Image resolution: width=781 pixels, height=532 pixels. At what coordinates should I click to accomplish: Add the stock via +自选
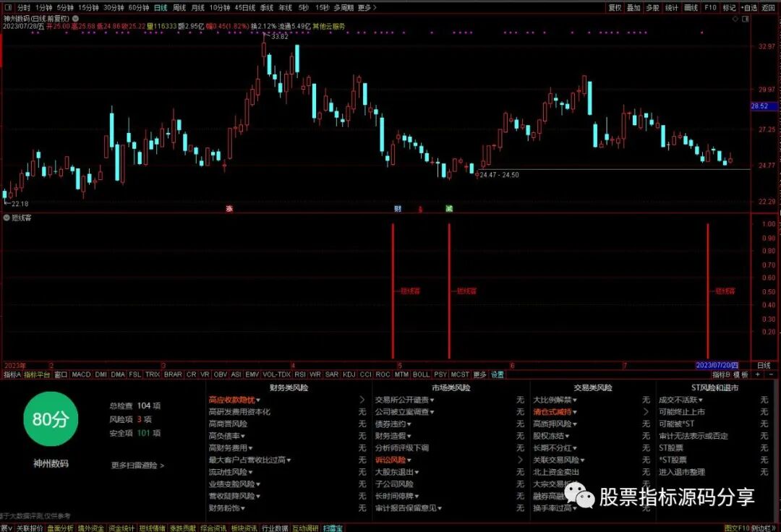pos(748,7)
